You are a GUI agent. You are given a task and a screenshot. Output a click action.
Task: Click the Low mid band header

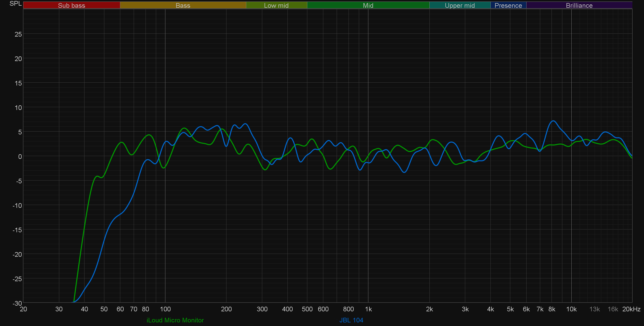[276, 5]
